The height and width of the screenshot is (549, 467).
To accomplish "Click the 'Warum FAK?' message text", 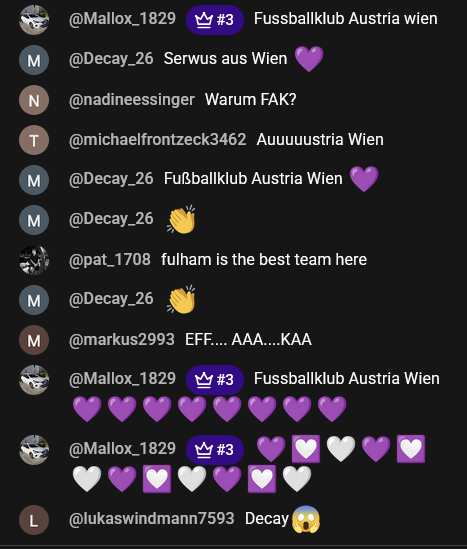I will coord(251,100).
